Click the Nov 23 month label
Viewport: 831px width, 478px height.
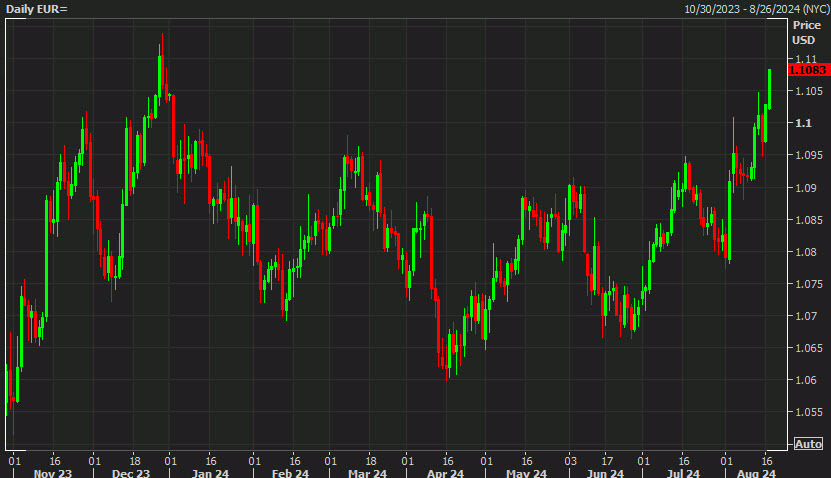pos(52,473)
